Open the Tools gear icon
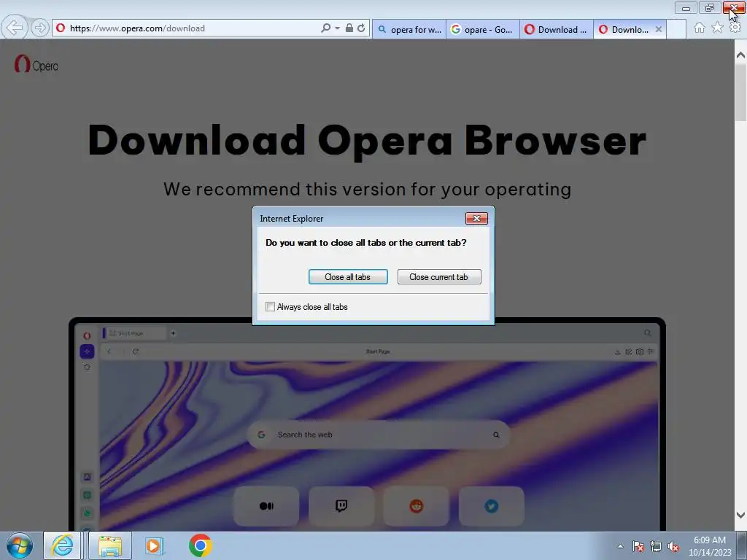Viewport: 747px width, 560px height. [735, 28]
